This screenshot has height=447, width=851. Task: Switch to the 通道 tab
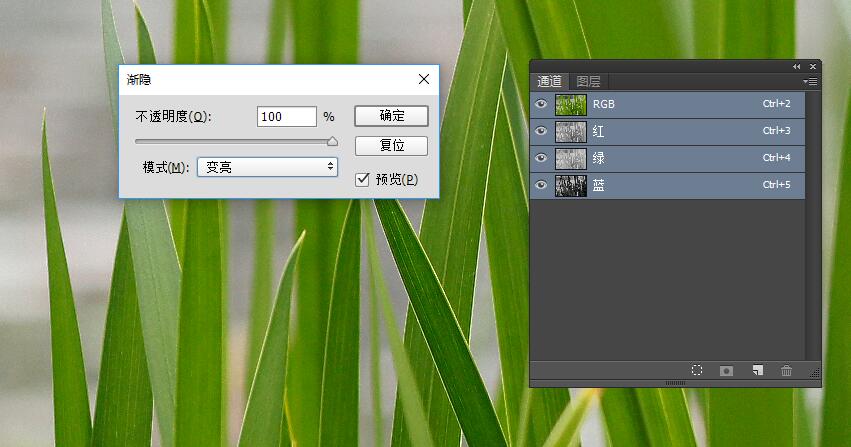point(549,81)
